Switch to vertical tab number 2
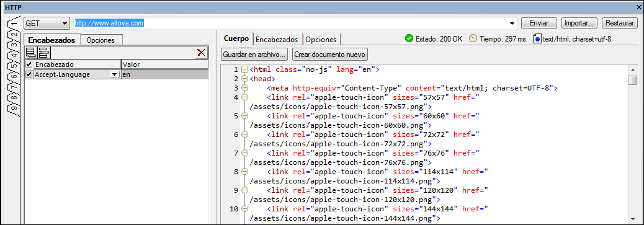Viewport: 644px width, 225px height. click(14, 35)
